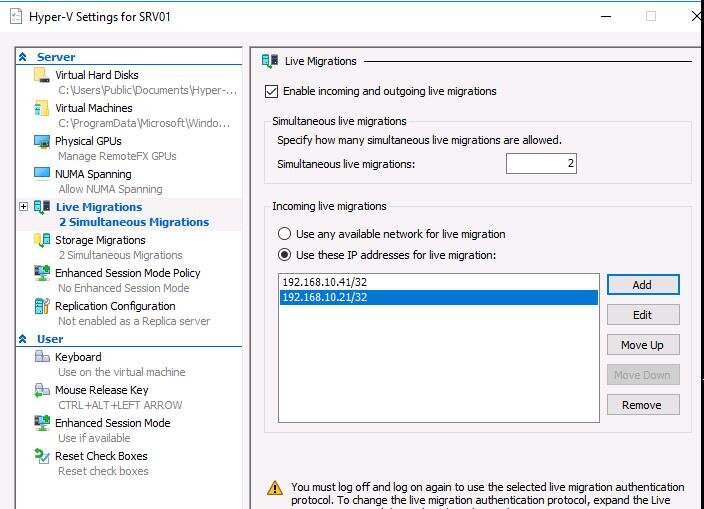Click the Enhanced Session Mode user icon
Viewport: 704px width, 509px height.
click(42, 423)
